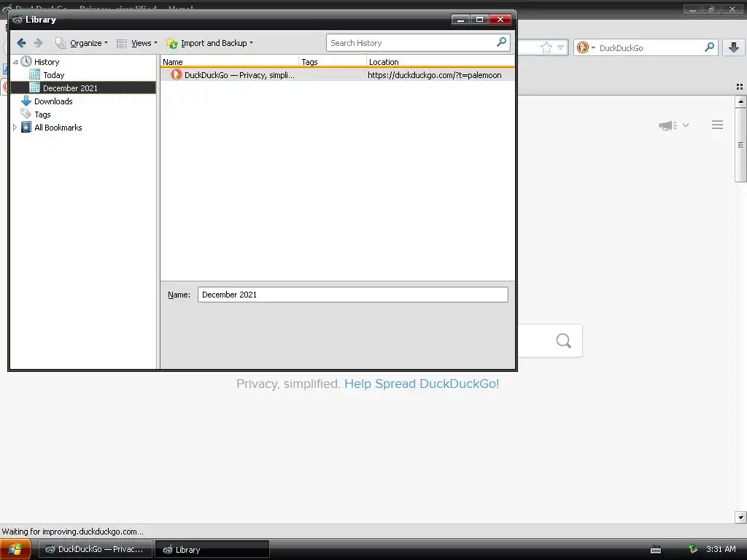Minimize the Library window
The image size is (747, 560).
[460, 20]
